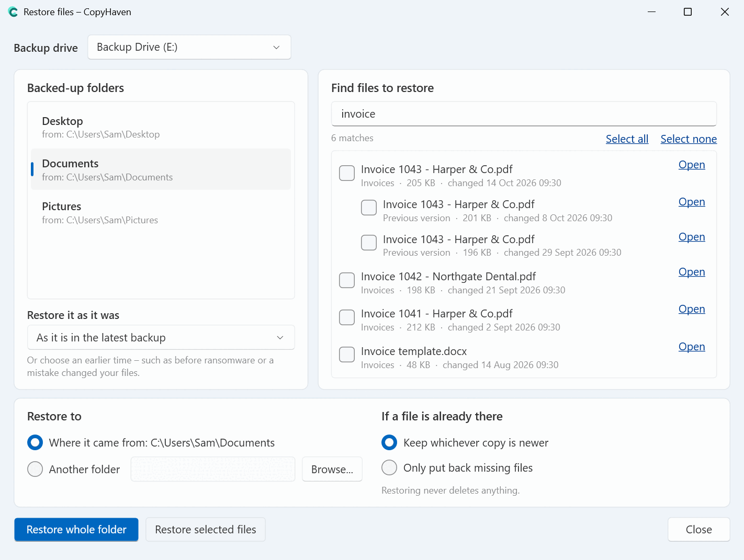Open the 205 KB Invoice 1043 file
The width and height of the screenshot is (744, 560).
pyautogui.click(x=692, y=165)
